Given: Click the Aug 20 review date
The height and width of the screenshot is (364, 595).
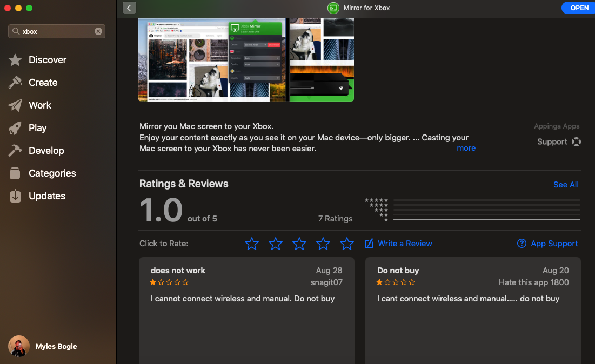Looking at the screenshot, I should pyautogui.click(x=556, y=271).
